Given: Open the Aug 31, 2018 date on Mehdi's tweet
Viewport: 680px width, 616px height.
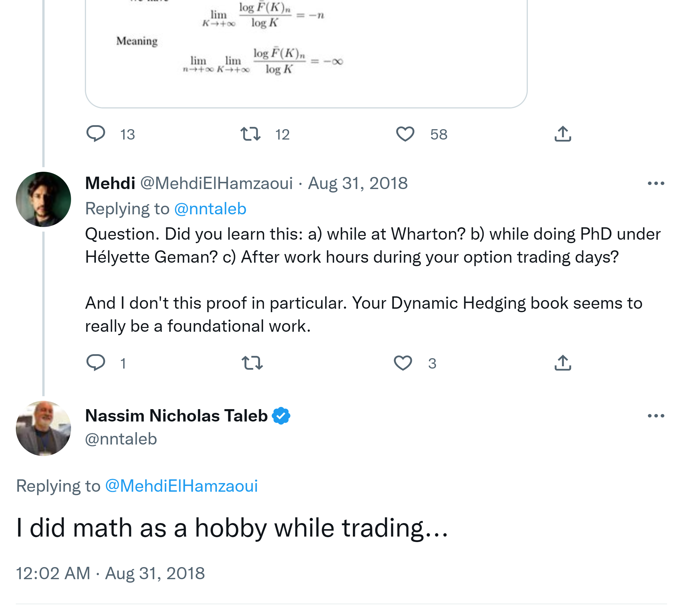Looking at the screenshot, I should click(x=358, y=184).
